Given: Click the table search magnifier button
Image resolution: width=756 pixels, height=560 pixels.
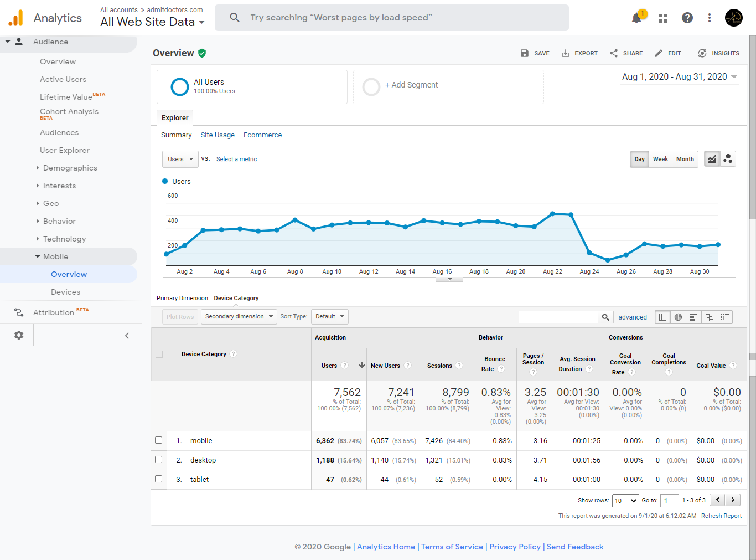Looking at the screenshot, I should tap(605, 317).
